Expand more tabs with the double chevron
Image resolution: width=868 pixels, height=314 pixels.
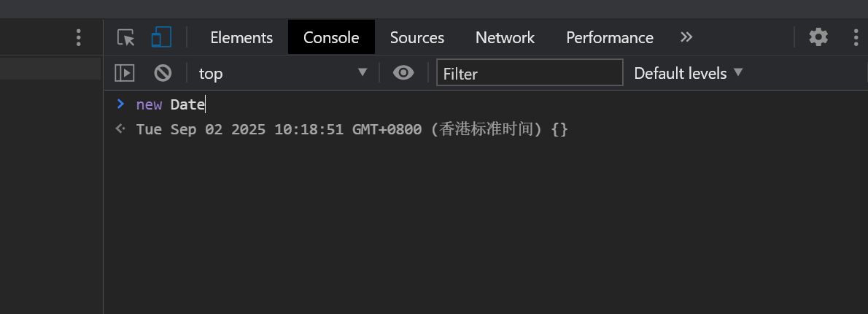coord(686,37)
